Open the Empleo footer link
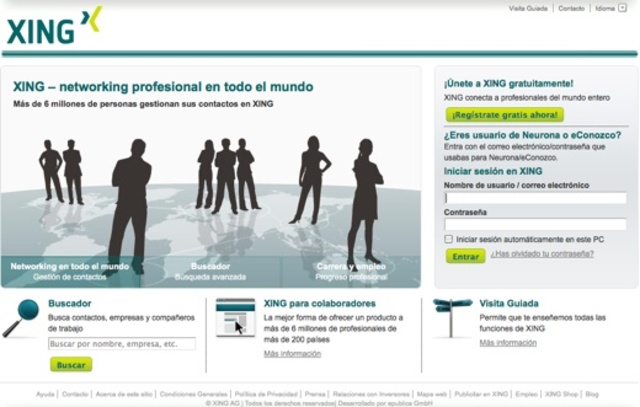Viewport: 640px width, 407px height. point(527,394)
